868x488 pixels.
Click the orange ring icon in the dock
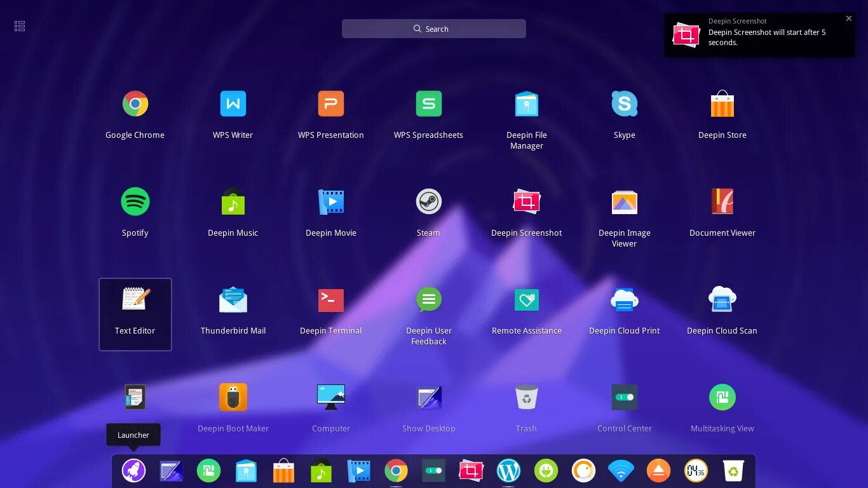583,471
